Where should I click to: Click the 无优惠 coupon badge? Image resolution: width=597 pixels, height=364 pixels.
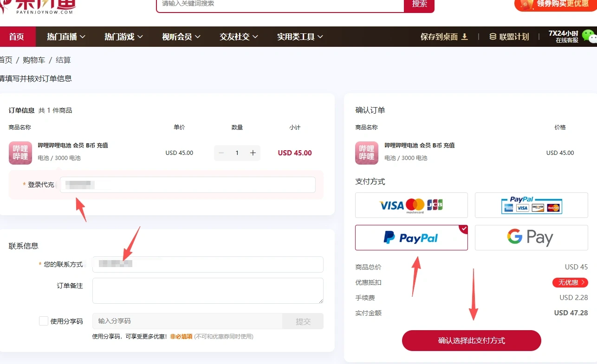tap(570, 282)
